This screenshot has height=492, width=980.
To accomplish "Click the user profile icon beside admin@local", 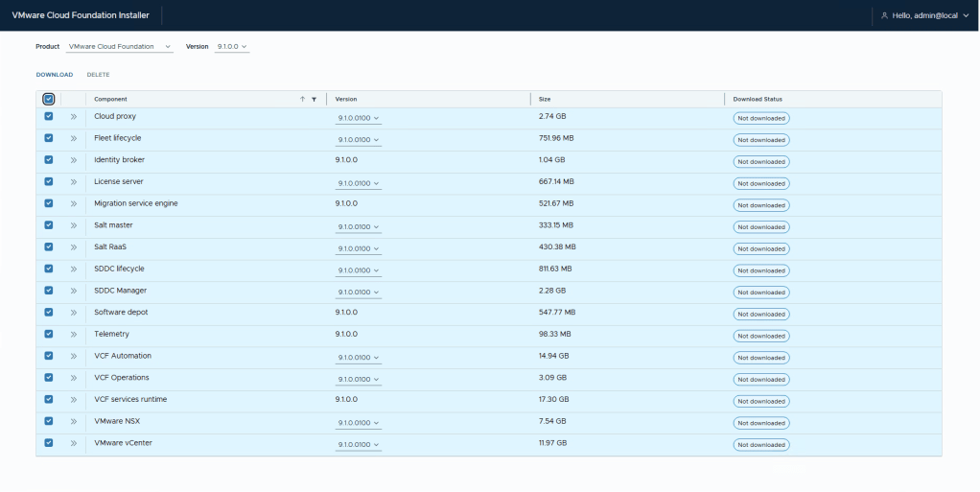I will click(x=884, y=15).
